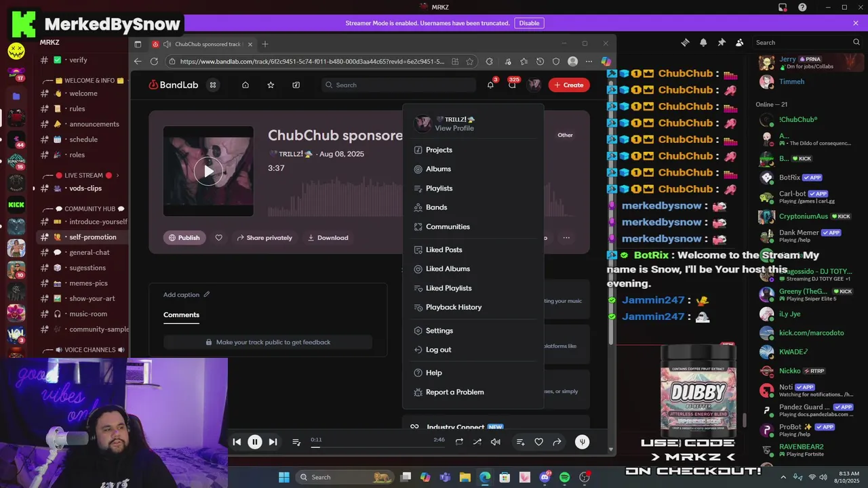Open profile avatar menu in BandLab header
The image size is (868, 488).
pyautogui.click(x=534, y=85)
